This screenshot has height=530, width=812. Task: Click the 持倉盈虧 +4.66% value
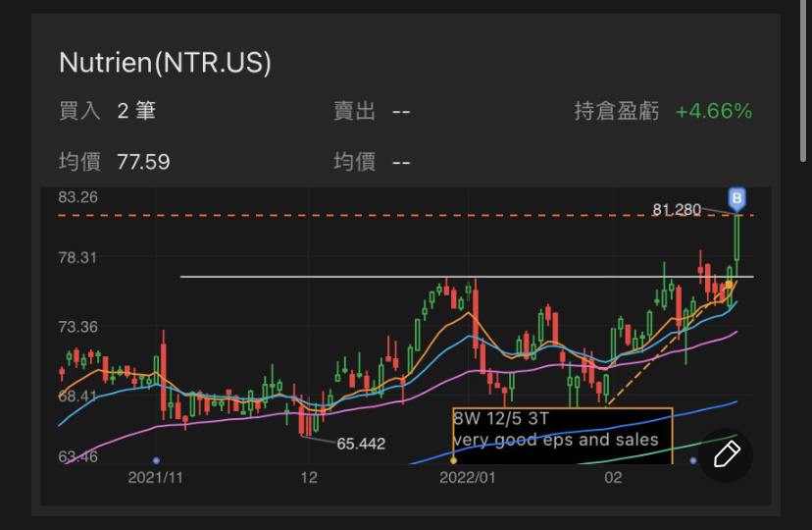pyautogui.click(x=713, y=111)
